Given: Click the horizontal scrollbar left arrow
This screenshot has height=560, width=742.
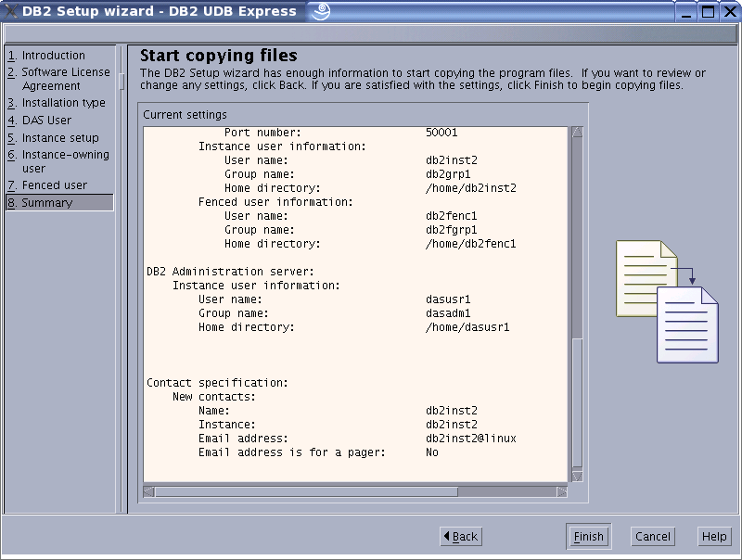Looking at the screenshot, I should pos(148,492).
